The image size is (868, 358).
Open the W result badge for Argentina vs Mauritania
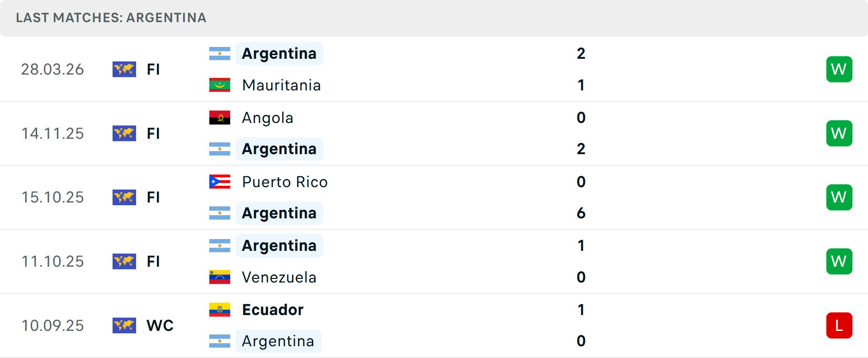(x=839, y=69)
